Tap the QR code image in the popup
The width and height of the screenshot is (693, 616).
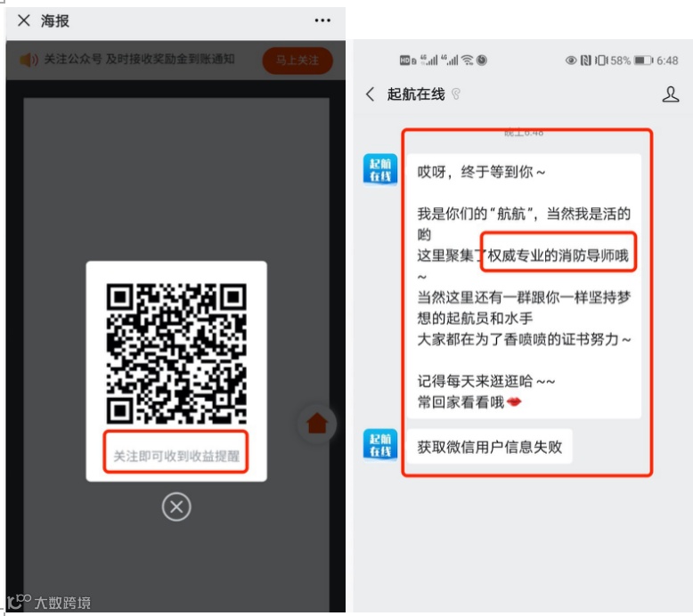(176, 353)
